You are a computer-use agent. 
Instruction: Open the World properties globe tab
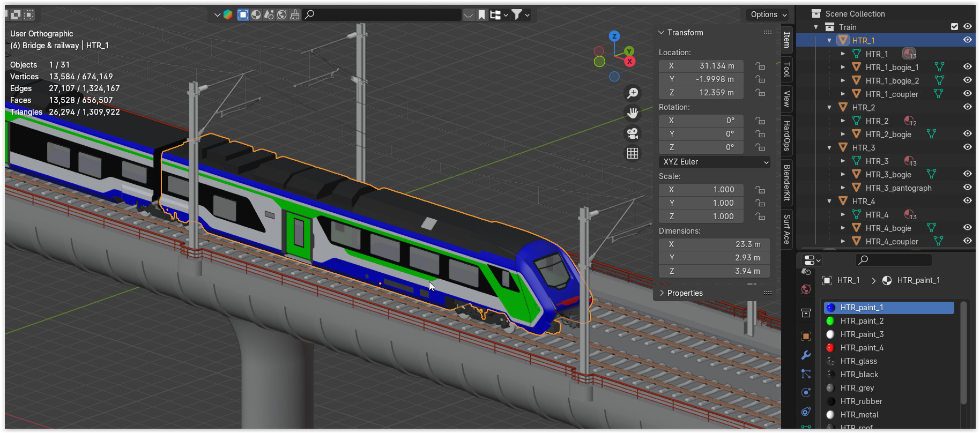click(x=806, y=289)
